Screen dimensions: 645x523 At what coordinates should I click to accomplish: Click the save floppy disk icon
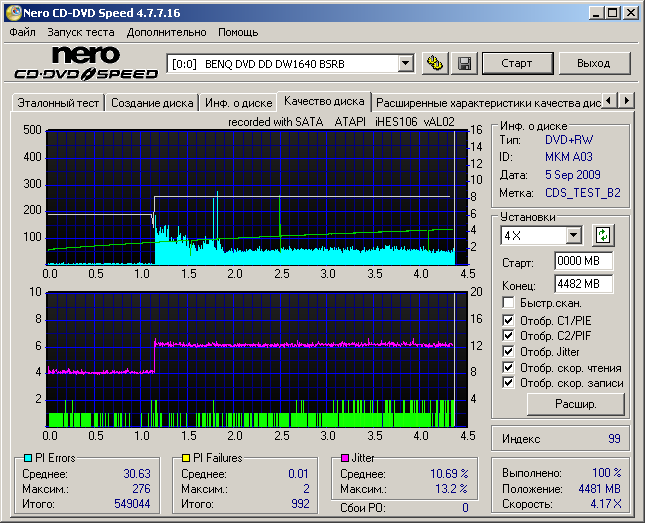[x=464, y=63]
